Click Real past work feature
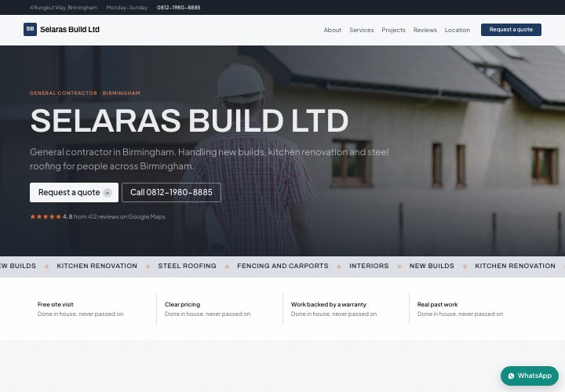The width and height of the screenshot is (565, 392). tap(460, 309)
